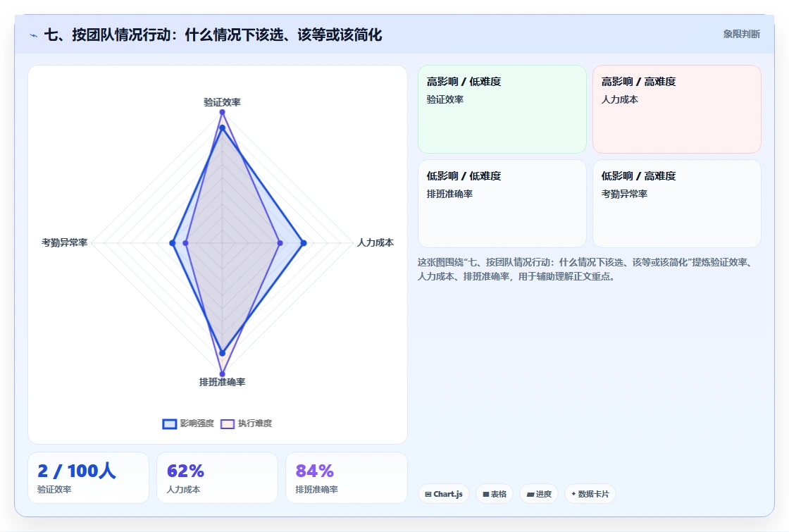Click the 进度 tag icon
Screen dimensions: 789x532
point(530,494)
